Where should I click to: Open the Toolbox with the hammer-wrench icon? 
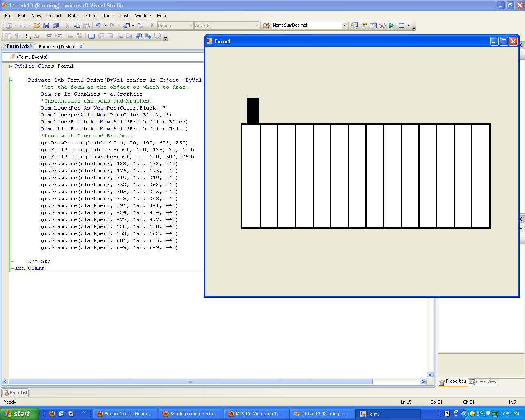[x=382, y=25]
